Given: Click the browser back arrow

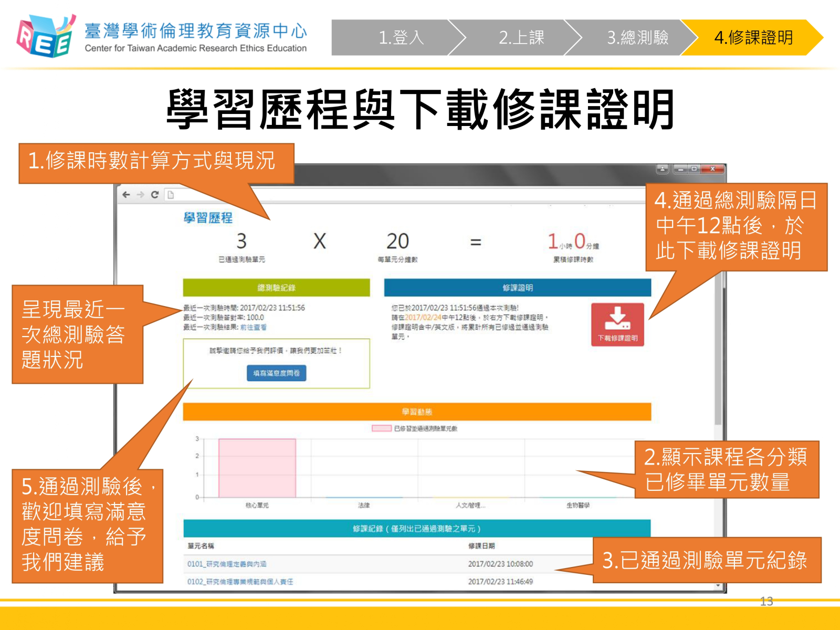Looking at the screenshot, I should click(x=126, y=195).
